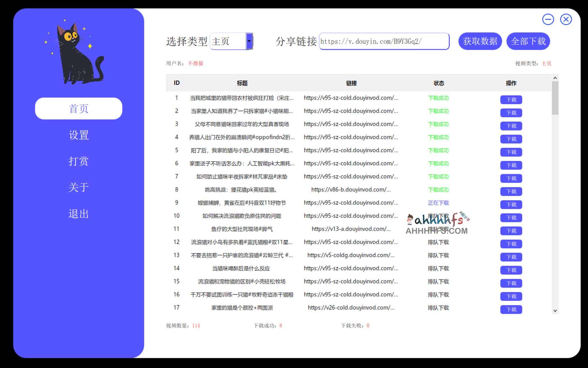
Task: Click 下载 for video ID 17
Action: click(511, 310)
